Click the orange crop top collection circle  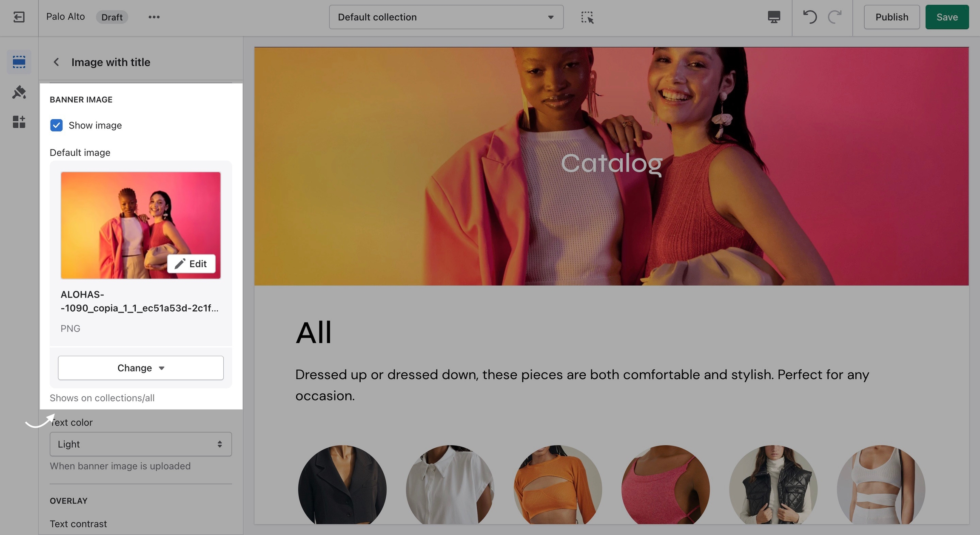pos(558,485)
